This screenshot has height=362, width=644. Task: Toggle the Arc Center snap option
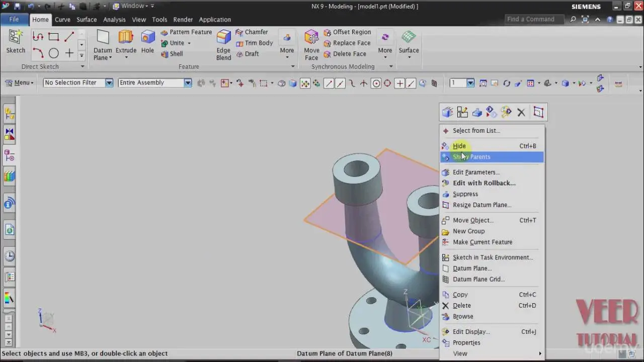(376, 83)
